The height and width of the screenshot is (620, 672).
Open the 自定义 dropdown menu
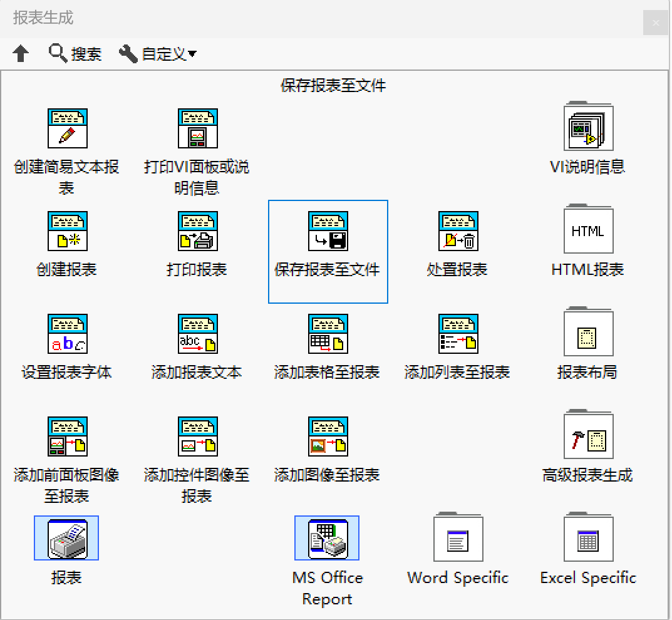(158, 54)
